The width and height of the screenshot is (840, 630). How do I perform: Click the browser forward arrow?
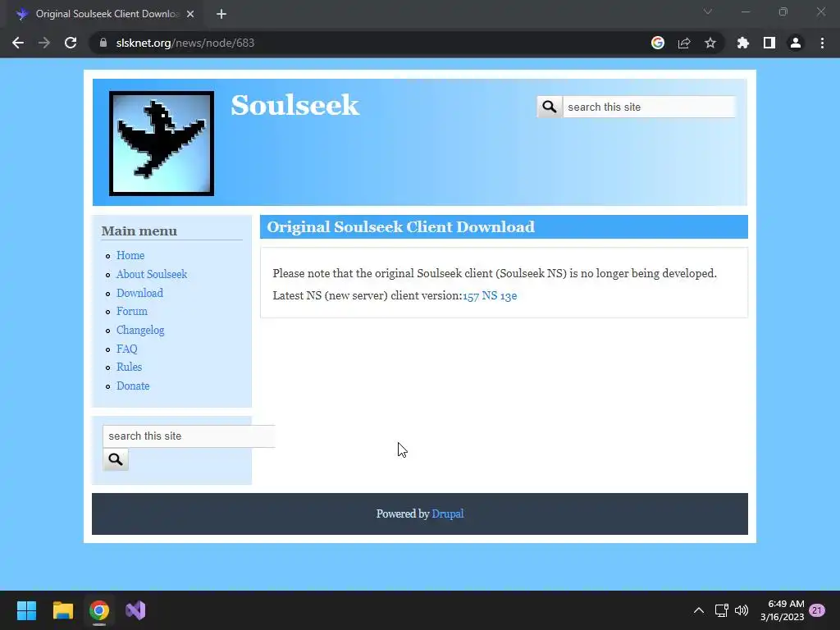point(44,43)
